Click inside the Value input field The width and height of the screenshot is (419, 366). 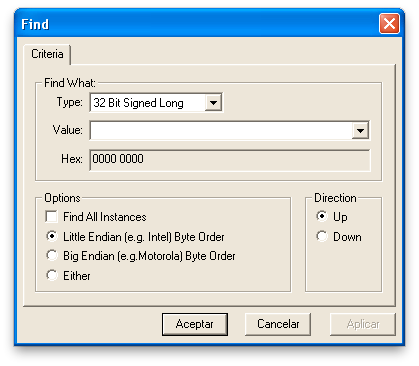(221, 130)
